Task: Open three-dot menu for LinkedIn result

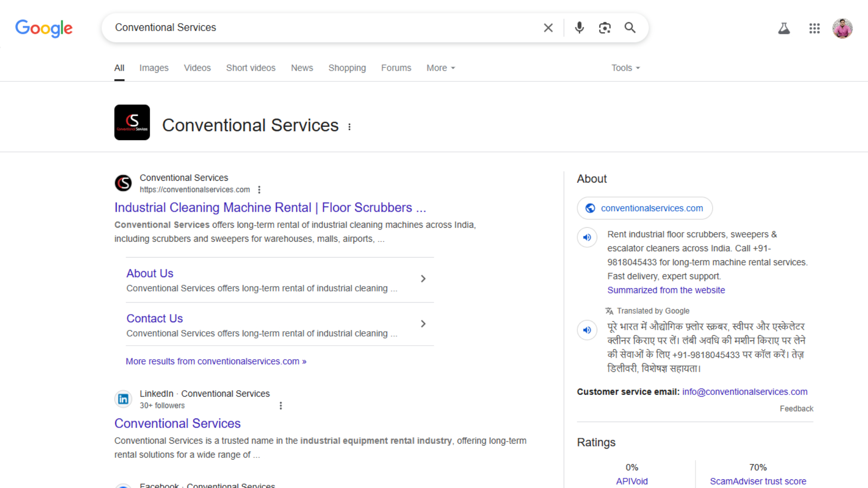Action: [x=281, y=406]
